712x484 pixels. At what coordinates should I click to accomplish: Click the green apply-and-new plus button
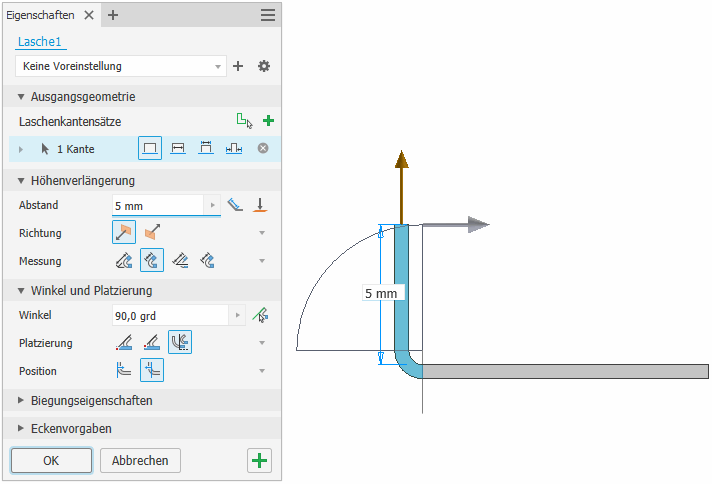259,460
